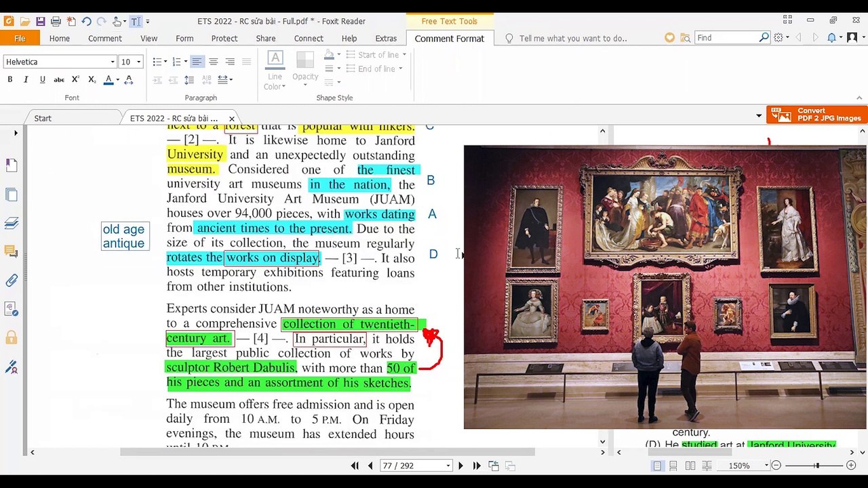
Task: Save the document with the floppy disk icon
Action: tap(40, 22)
